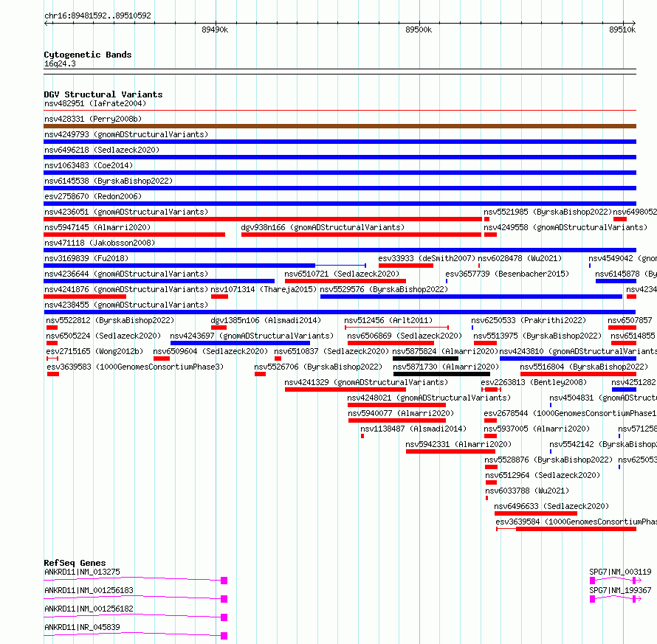Click the nsv4241329 gnomAD red bar
657x644 pixels.
(345, 389)
